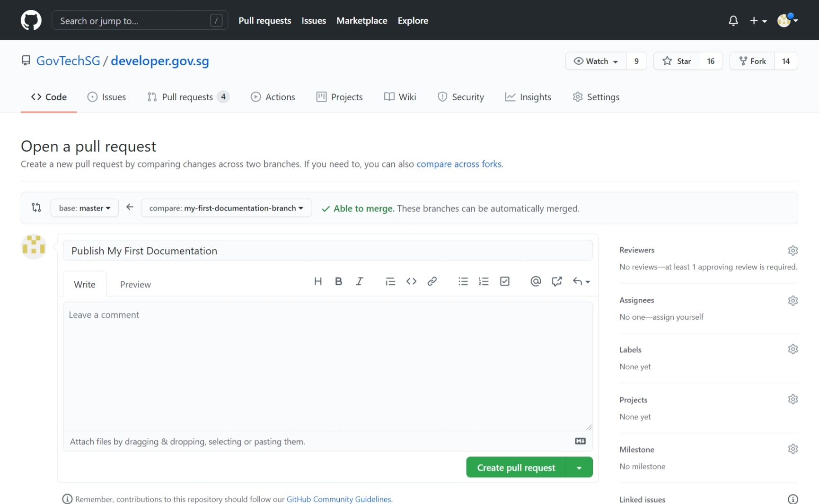Open notifications via the bell icon

point(733,20)
